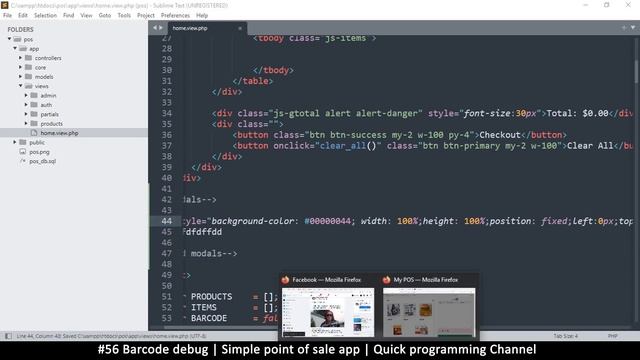Click the horizontal scrollbar of the editor

(x=220, y=327)
